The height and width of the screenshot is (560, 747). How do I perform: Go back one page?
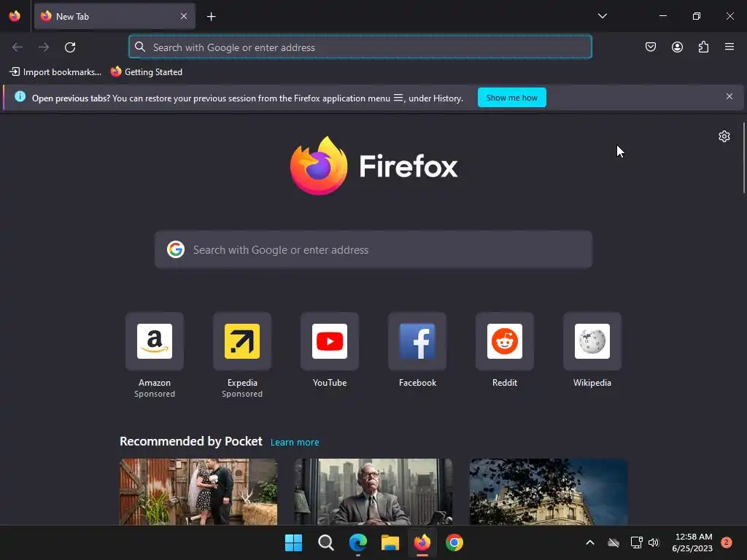[18, 47]
